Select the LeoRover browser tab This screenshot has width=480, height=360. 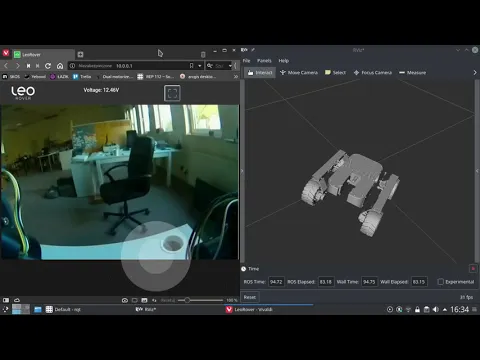(x=43, y=54)
